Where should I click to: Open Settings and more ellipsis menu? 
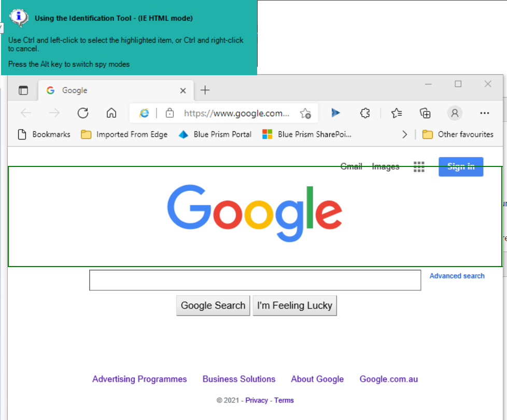pos(484,113)
